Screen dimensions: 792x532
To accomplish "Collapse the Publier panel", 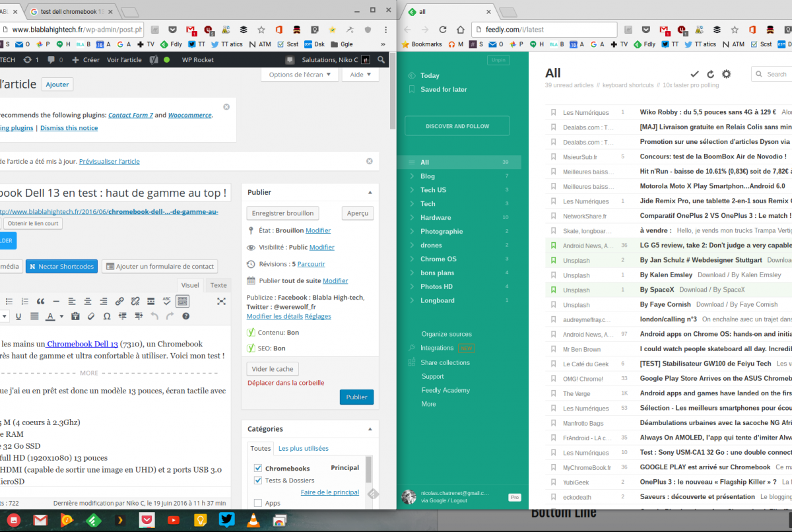I will 369,192.
